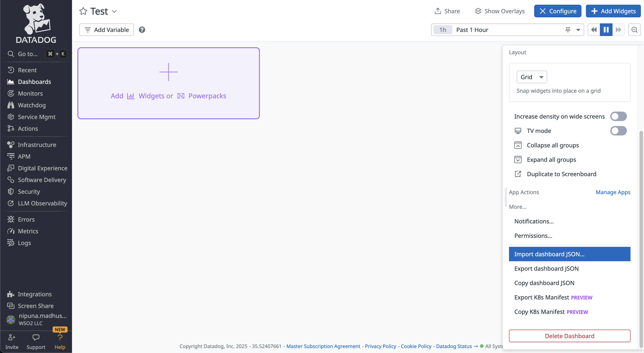644x353 pixels.
Task: Open the nipuna.madhus... user account menu
Action: tap(36, 319)
